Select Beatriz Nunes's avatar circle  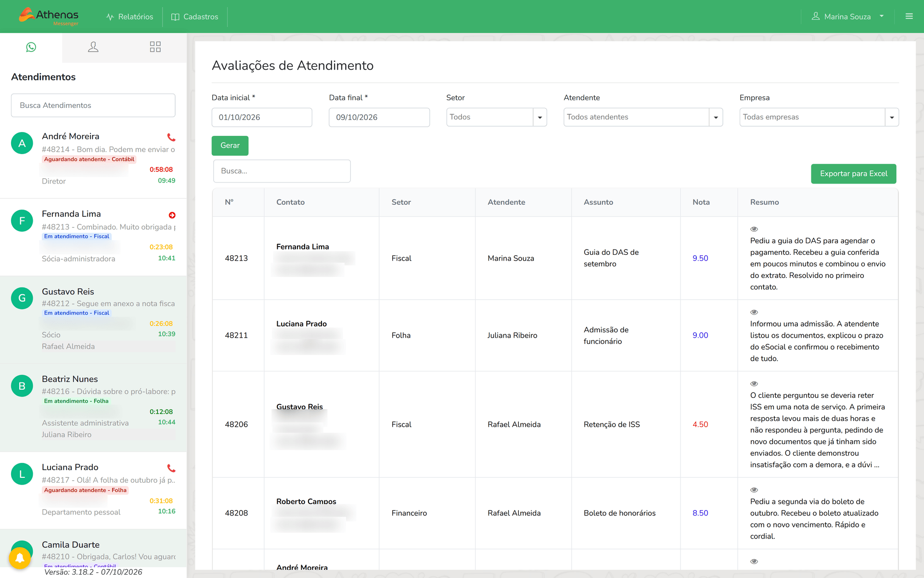[x=22, y=386]
